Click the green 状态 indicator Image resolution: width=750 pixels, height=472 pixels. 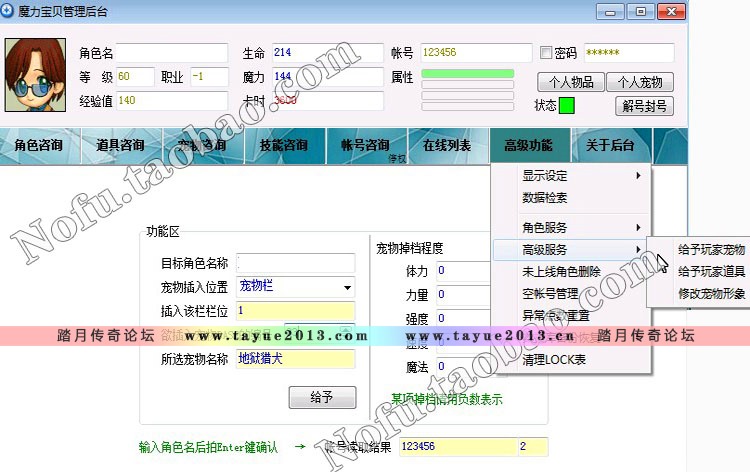coord(567,105)
